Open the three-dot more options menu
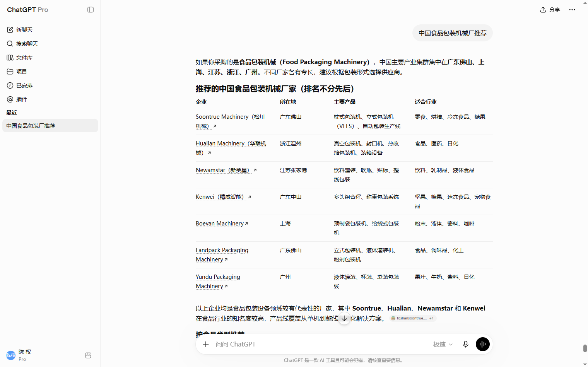The height and width of the screenshot is (367, 588). [572, 10]
